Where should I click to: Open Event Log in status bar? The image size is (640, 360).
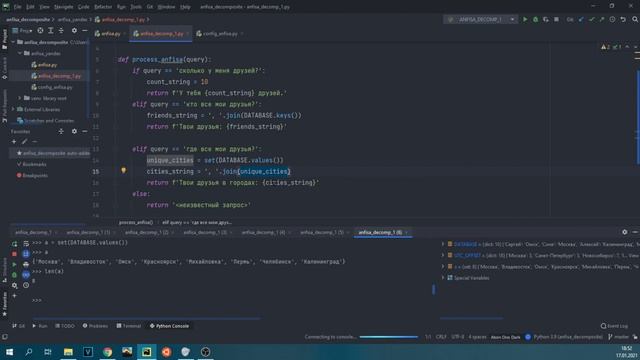coord(614,326)
